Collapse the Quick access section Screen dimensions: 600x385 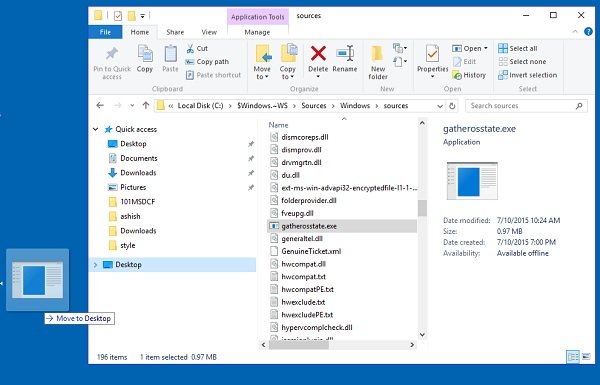click(95, 129)
